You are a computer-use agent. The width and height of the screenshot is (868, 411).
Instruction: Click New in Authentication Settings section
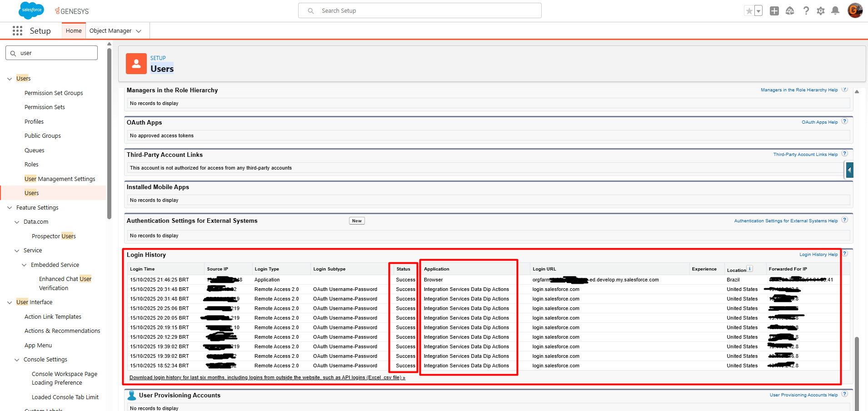pos(357,221)
